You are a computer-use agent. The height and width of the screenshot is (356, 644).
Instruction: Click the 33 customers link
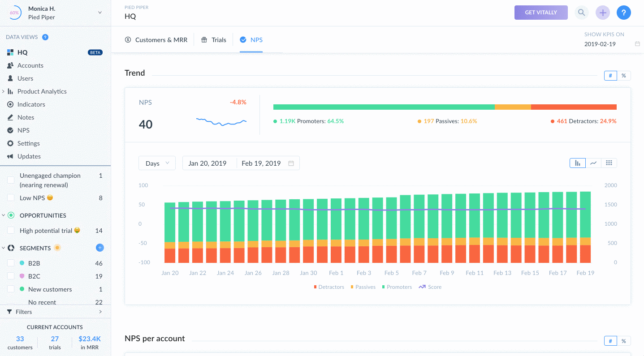[20, 343]
